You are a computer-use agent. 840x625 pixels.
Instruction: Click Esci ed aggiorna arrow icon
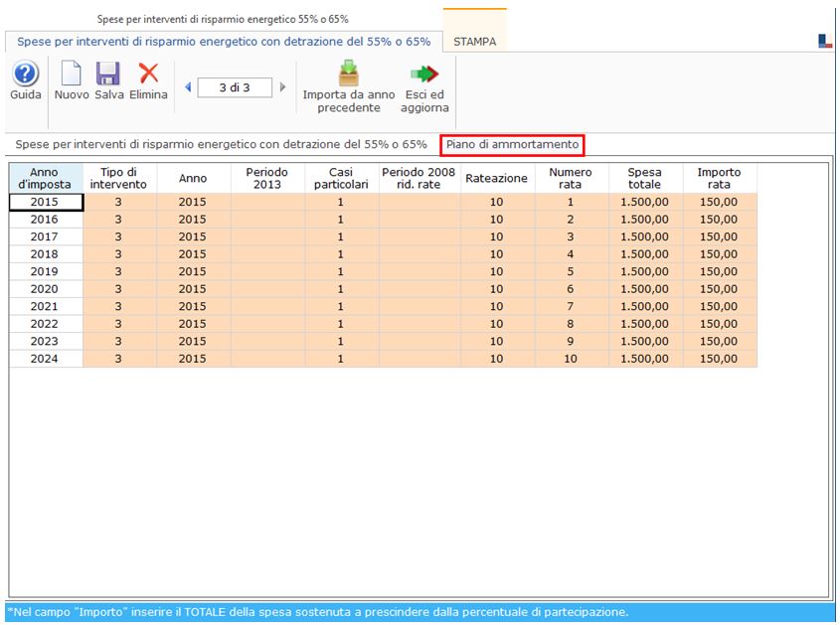point(424,74)
